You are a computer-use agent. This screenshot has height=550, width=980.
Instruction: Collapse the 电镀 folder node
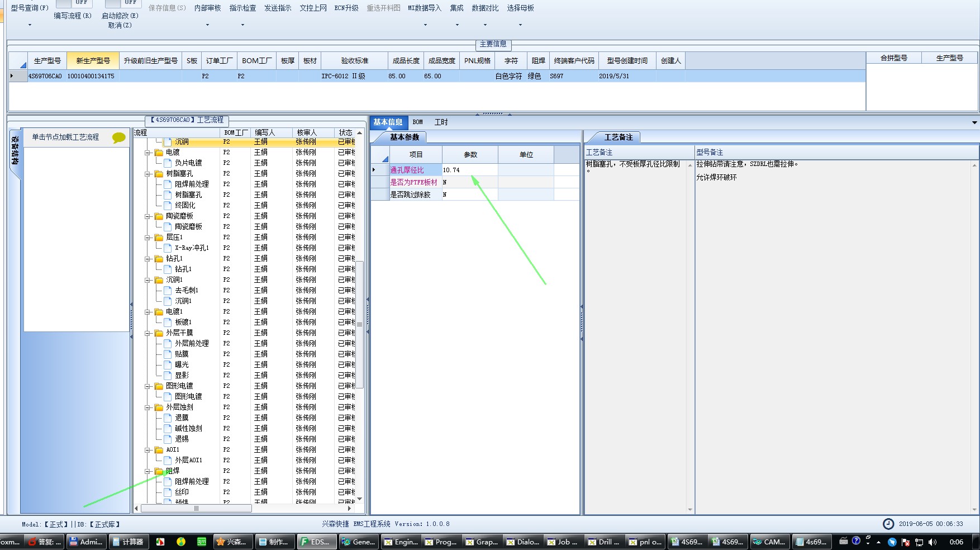148,153
